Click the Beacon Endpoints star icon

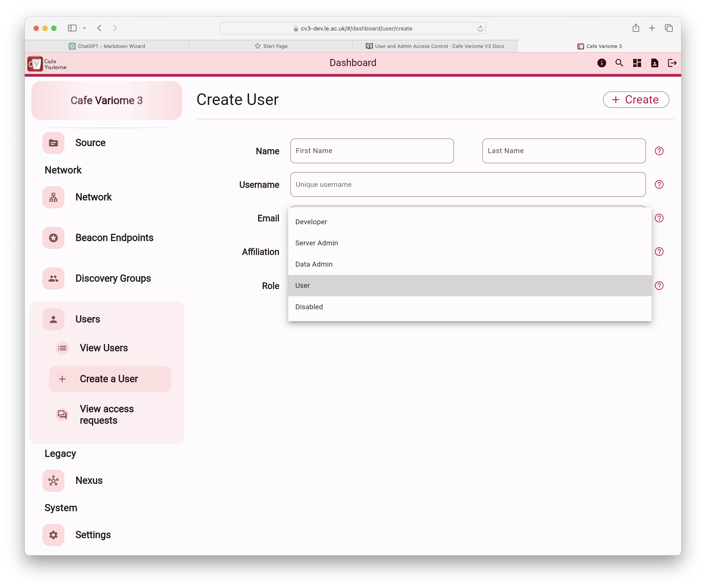(53, 238)
